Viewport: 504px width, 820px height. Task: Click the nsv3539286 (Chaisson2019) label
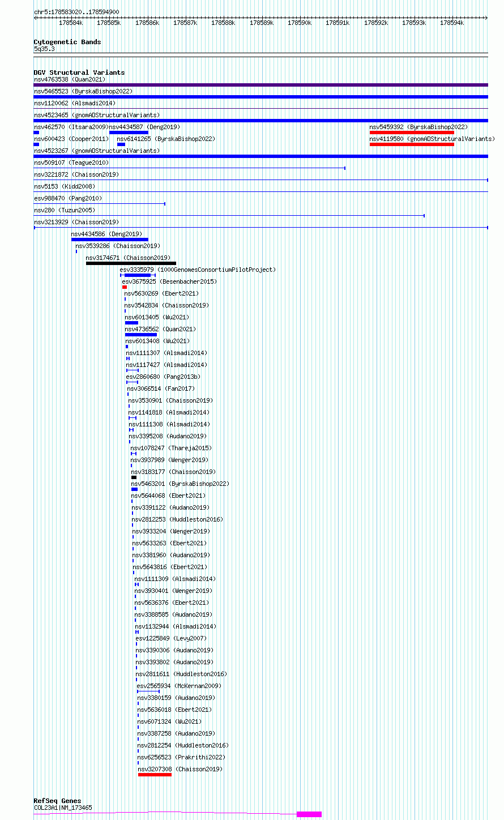118,246
